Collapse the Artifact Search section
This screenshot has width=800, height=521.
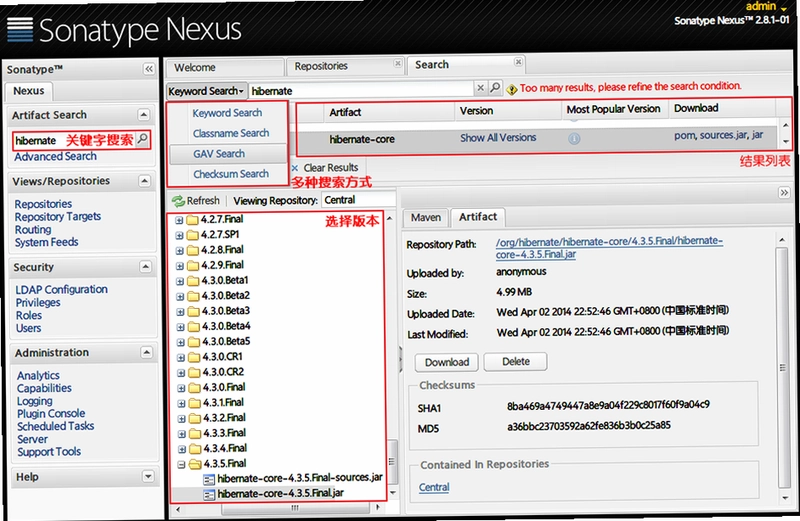point(143,115)
